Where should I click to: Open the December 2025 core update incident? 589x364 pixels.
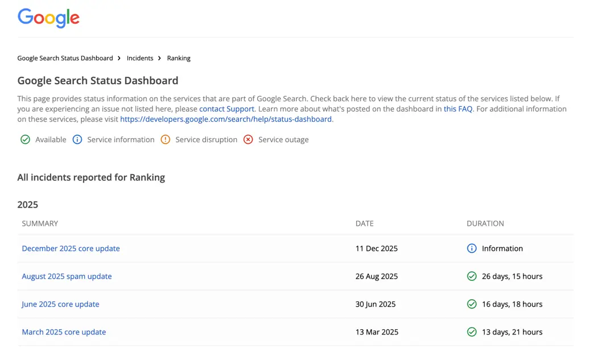click(71, 248)
